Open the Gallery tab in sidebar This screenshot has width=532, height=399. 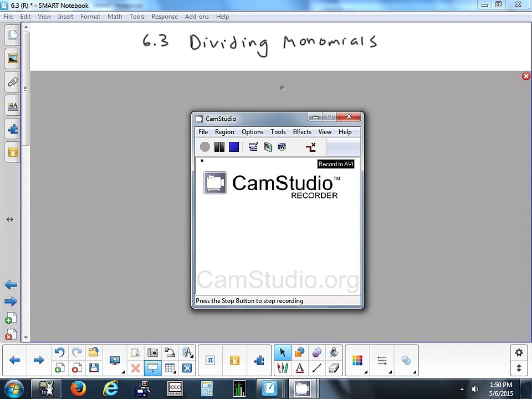click(x=13, y=58)
